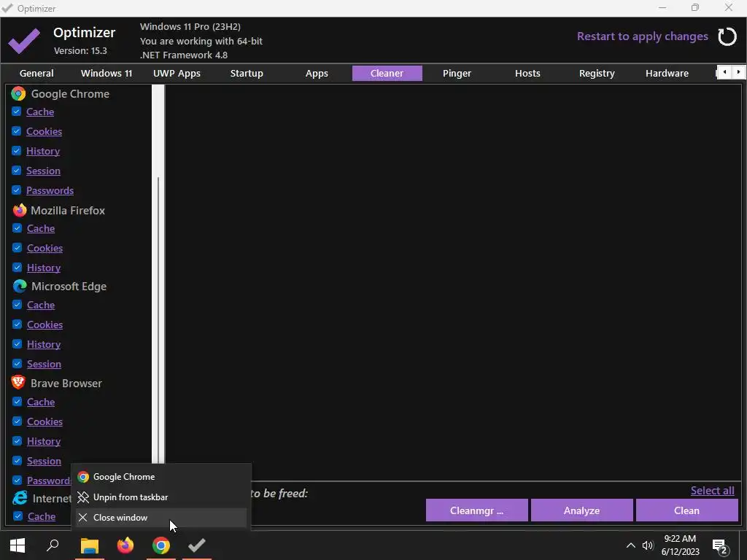747x560 pixels.
Task: Click the Select all link
Action: click(x=712, y=491)
